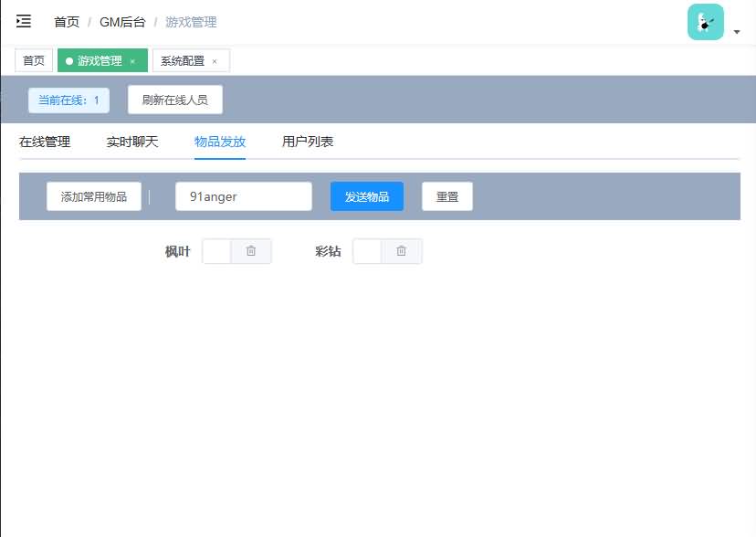Click the teal avatar icon top right
The width and height of the screenshot is (756, 537).
pyautogui.click(x=705, y=21)
